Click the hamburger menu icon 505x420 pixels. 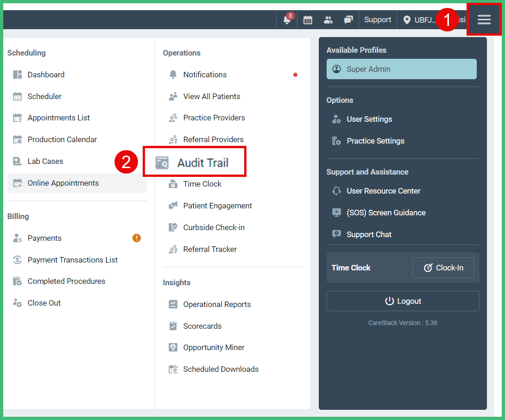coord(484,19)
